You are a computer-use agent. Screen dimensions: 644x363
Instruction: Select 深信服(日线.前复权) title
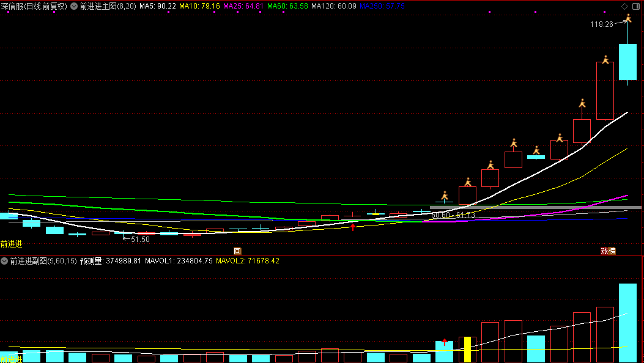[x=34, y=6]
